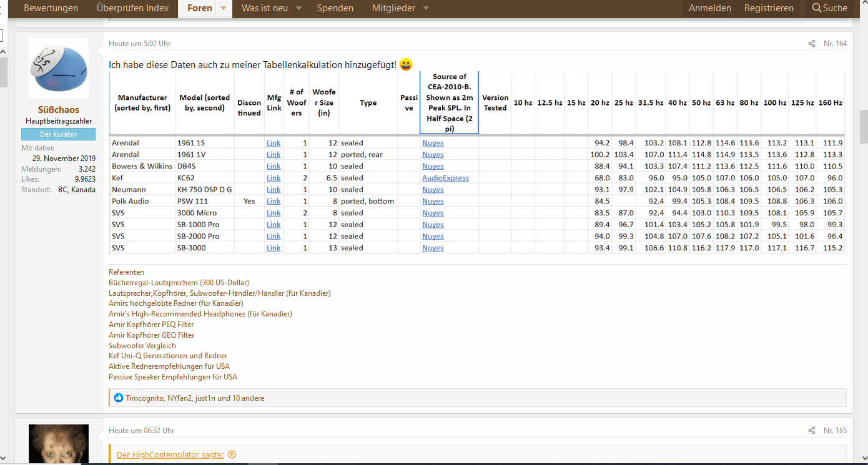
Task: View who liked: Timcognito, NYfan2 and others
Action: 195,398
